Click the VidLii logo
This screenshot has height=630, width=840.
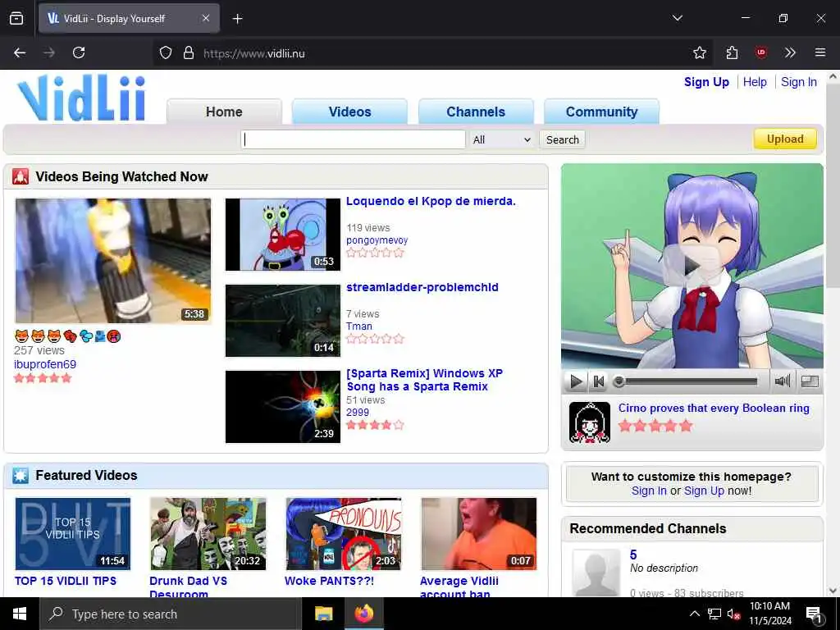click(81, 98)
